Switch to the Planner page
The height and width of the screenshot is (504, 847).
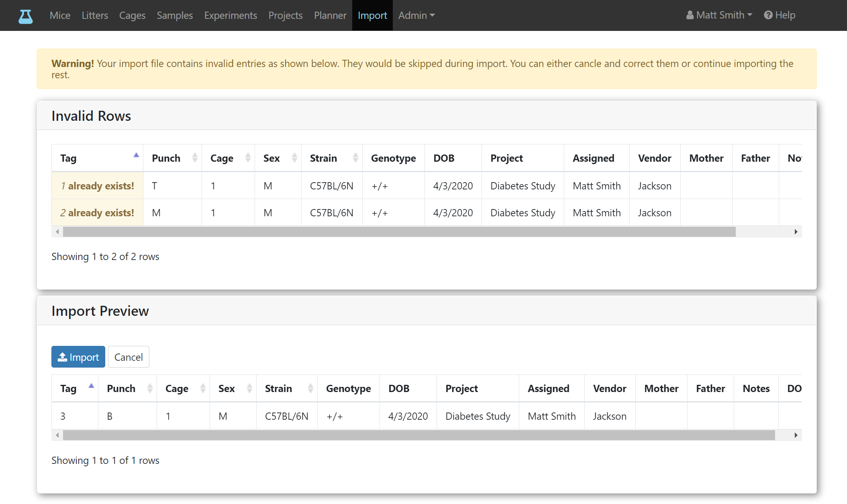(x=330, y=15)
